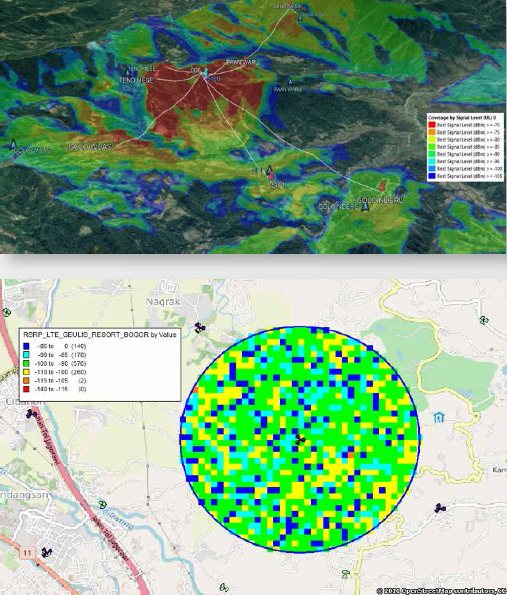Select the leftmost blue GOLO WUAS antenna marker
507x595 pixels.
[x=14, y=144]
